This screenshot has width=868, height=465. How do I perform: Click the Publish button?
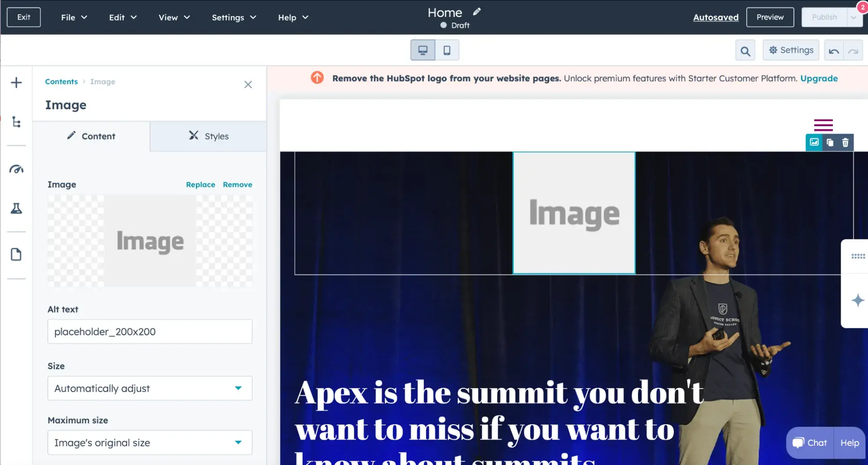coord(824,17)
